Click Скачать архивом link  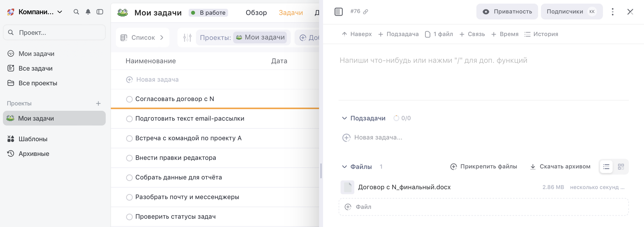pos(560,167)
